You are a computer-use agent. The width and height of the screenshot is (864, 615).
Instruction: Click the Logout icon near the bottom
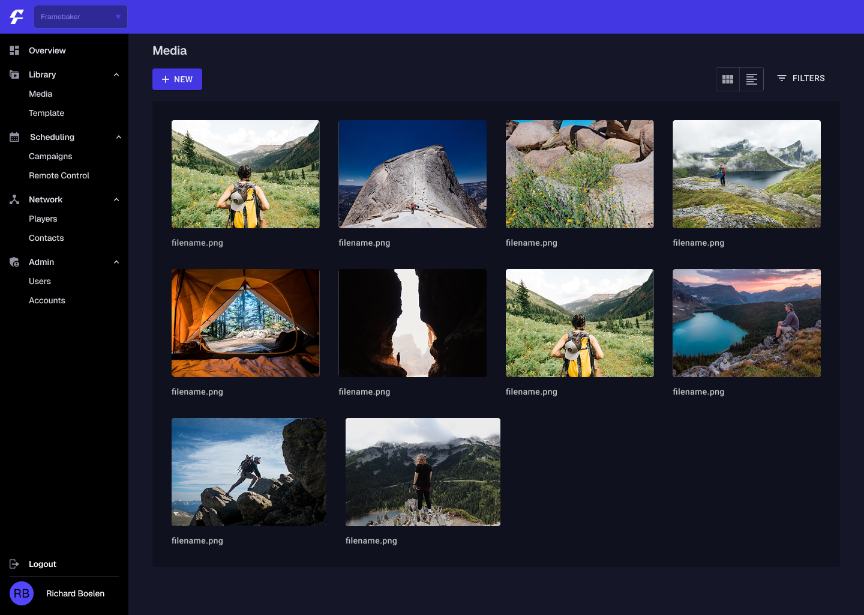click(13, 564)
